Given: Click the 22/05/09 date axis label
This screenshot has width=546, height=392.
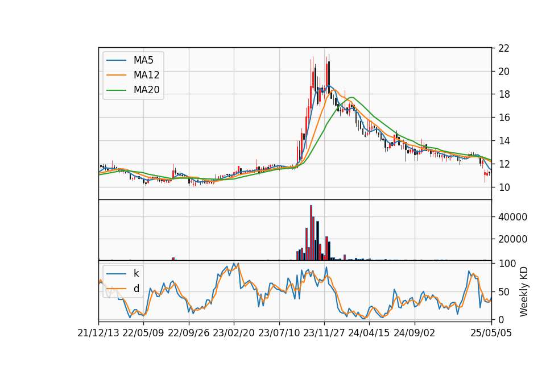Looking at the screenshot, I should [143, 333].
